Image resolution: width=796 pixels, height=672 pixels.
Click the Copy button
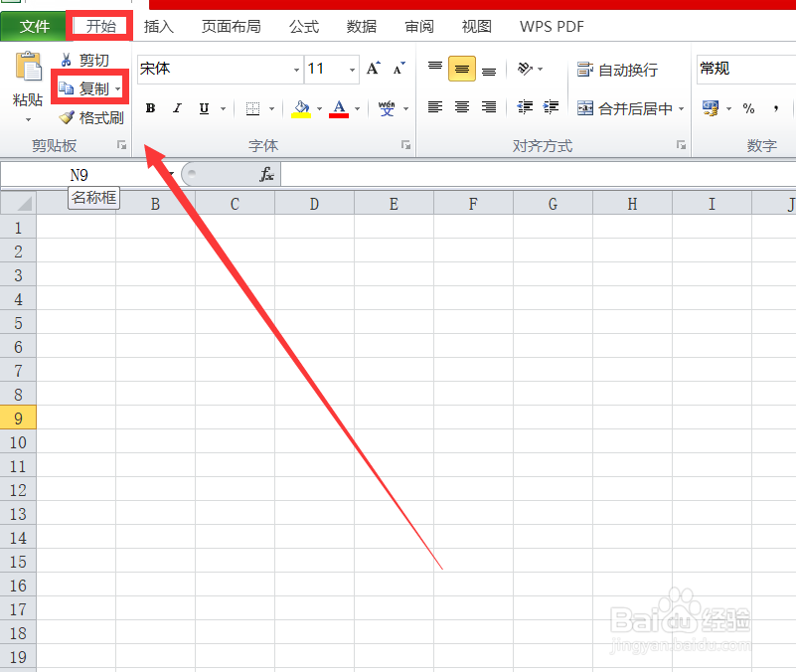point(83,88)
